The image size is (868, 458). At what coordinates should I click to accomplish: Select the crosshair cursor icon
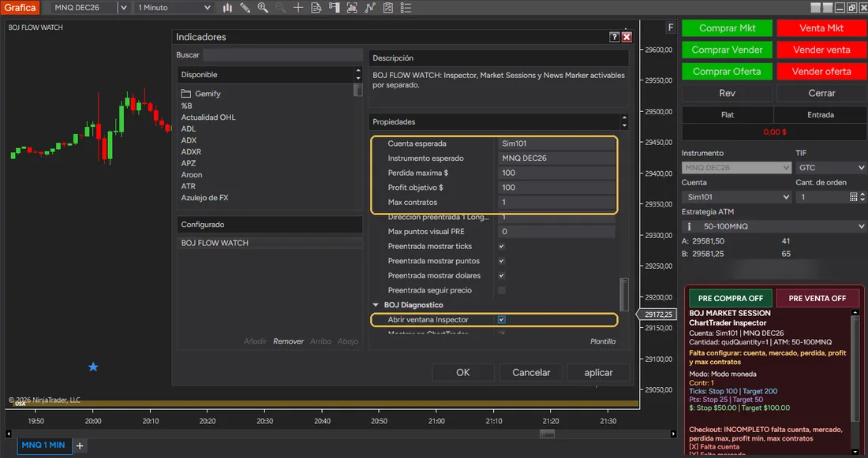pos(298,8)
